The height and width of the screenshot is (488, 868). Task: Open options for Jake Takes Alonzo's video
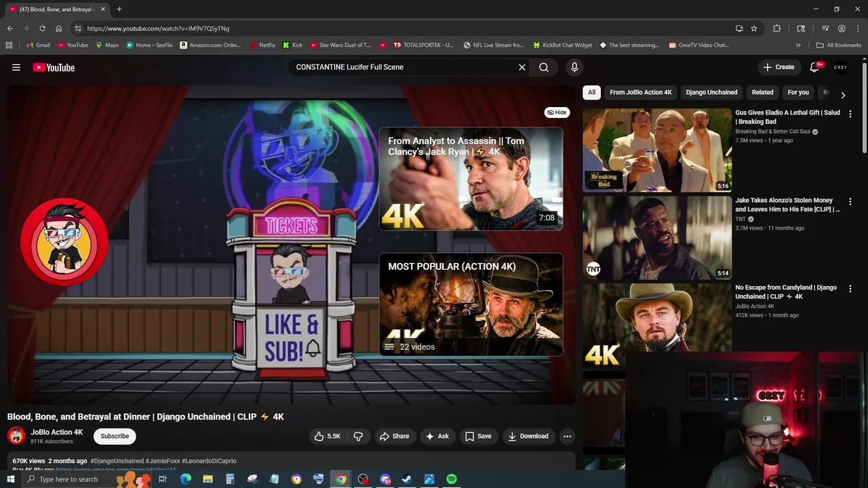pos(850,201)
